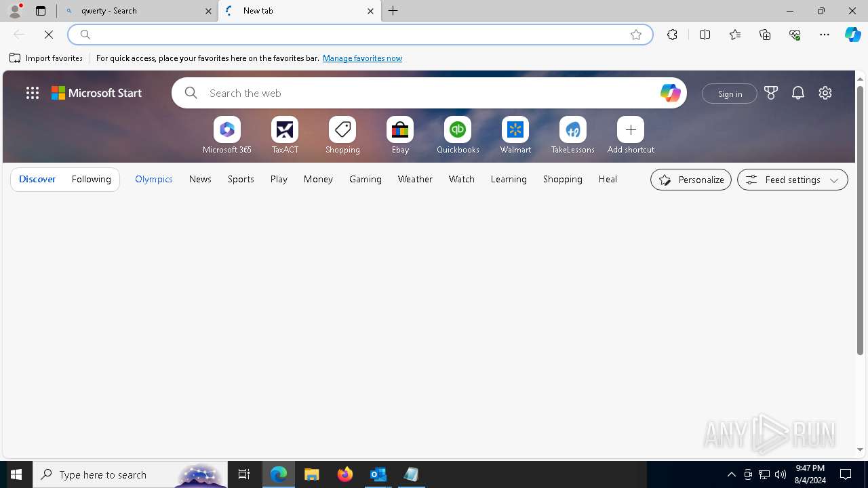The image size is (868, 488).
Task: Open the Olympics category
Action: (x=154, y=179)
